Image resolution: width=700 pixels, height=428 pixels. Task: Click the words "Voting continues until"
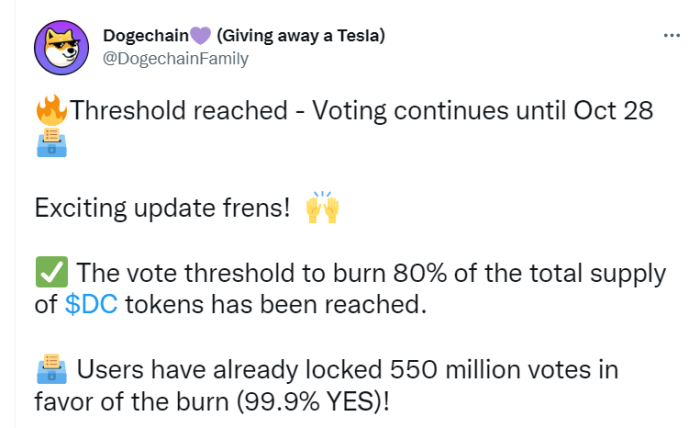click(x=438, y=111)
